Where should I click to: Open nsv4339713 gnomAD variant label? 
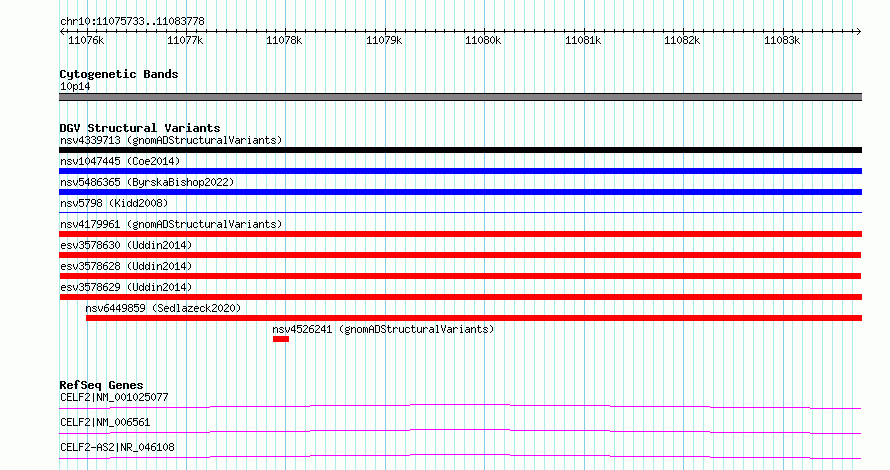tap(171, 140)
